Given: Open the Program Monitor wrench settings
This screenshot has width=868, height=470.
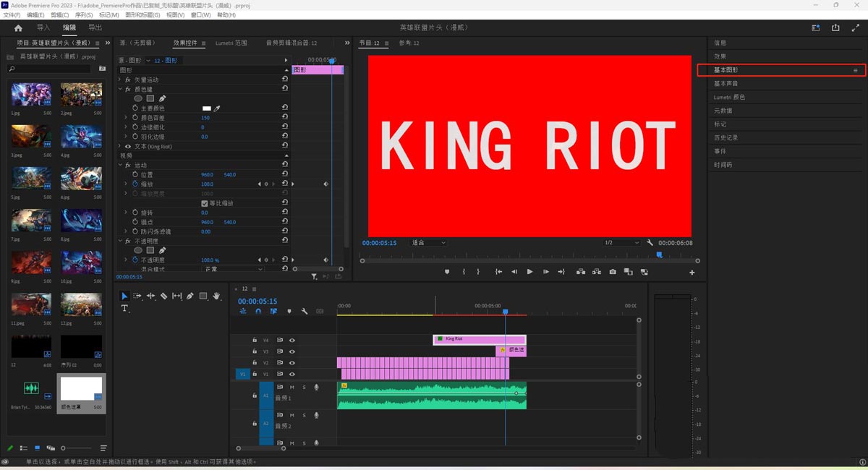Looking at the screenshot, I should pyautogui.click(x=650, y=243).
